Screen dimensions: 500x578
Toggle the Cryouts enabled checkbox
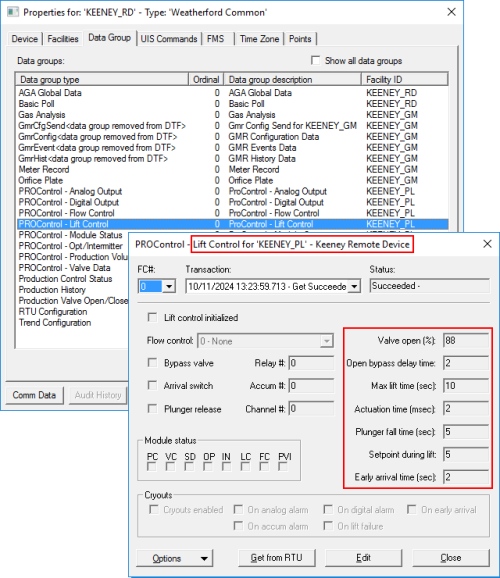[153, 509]
